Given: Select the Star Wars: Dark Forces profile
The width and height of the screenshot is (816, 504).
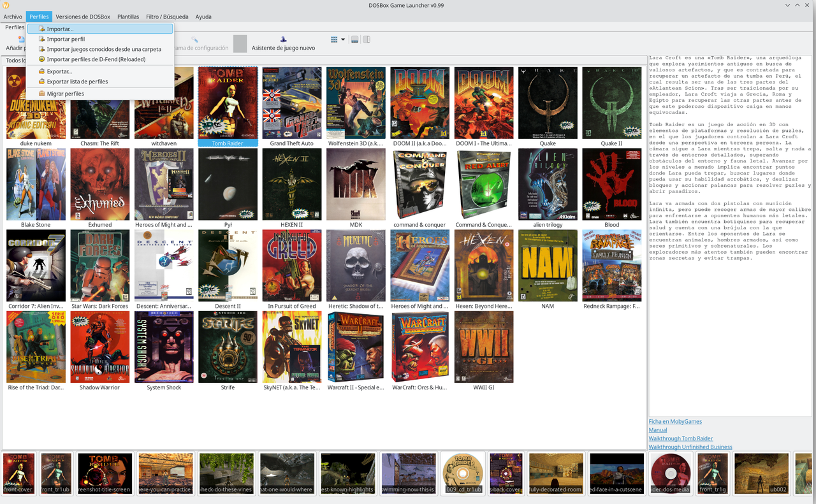Looking at the screenshot, I should (99, 270).
